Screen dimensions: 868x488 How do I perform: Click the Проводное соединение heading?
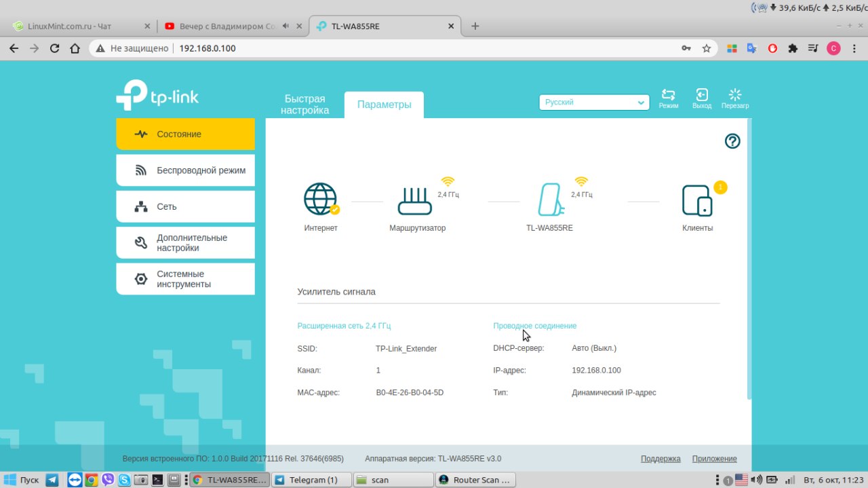[x=535, y=326]
